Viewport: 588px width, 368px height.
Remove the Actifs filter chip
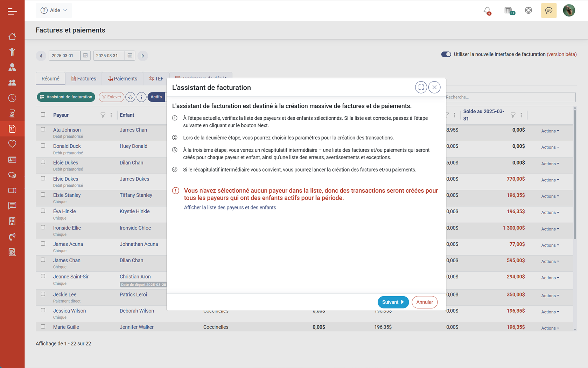(x=156, y=97)
